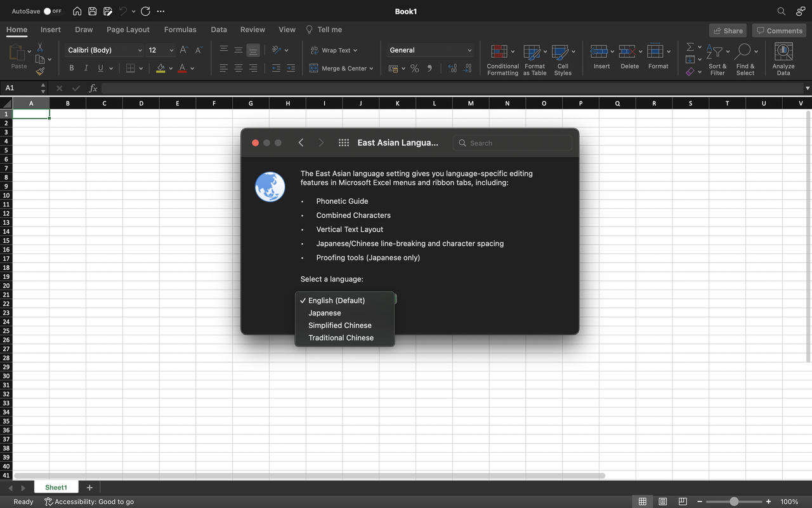The image size is (812, 508).
Task: Switch to the Insert ribbon tab
Action: click(x=51, y=29)
